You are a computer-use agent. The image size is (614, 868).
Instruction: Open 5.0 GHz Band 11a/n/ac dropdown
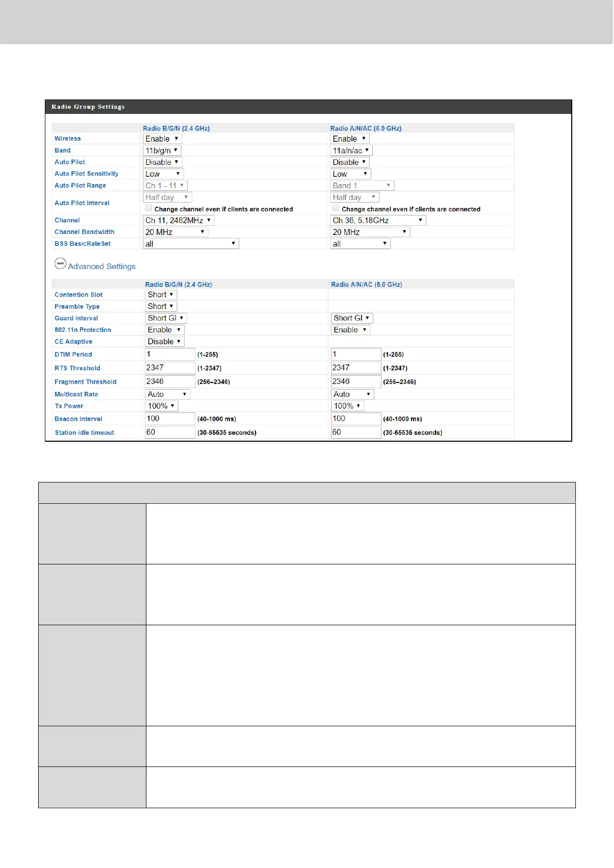click(x=351, y=151)
